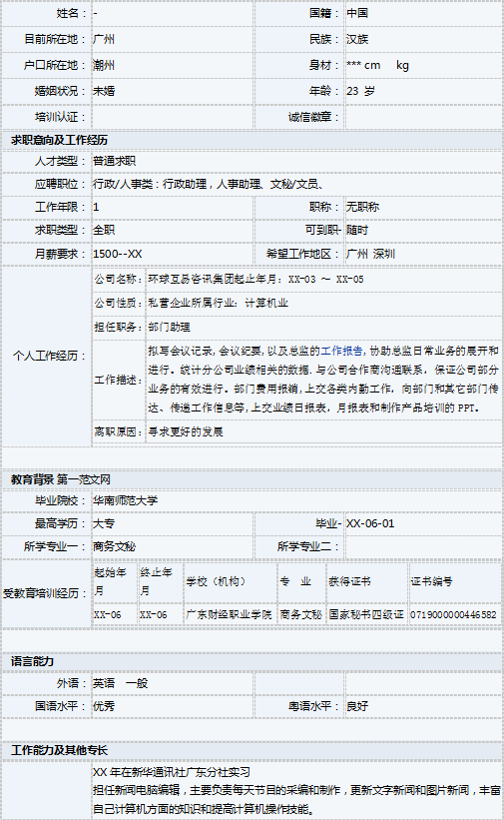This screenshot has width=504, height=820.
Task: Click the 担任职务 value 部门助理
Action: pos(169,328)
